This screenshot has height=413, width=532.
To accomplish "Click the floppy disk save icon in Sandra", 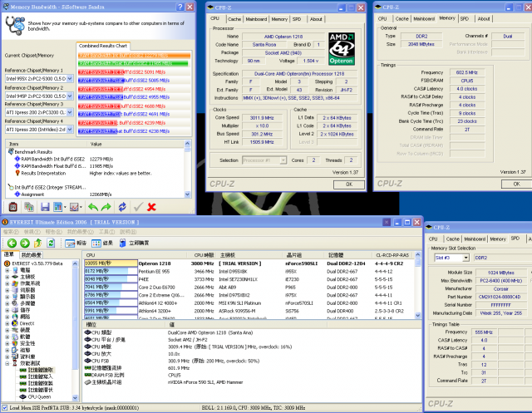I will 45,207.
